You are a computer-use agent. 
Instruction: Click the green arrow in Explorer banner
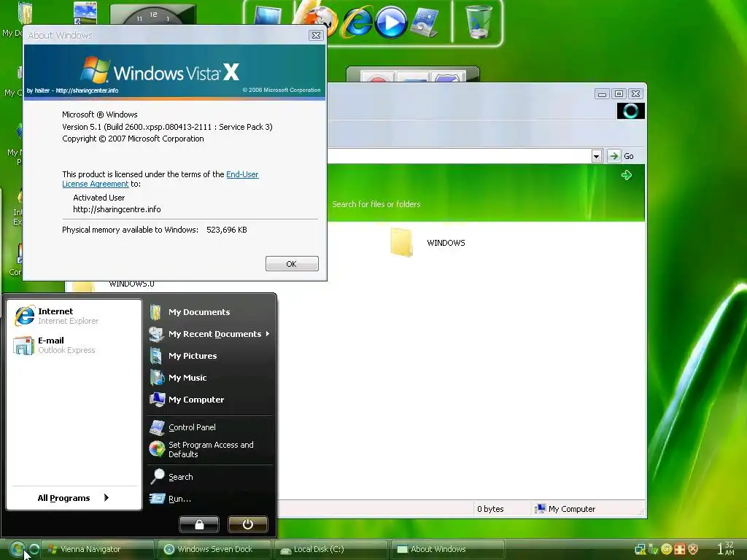pyautogui.click(x=627, y=175)
